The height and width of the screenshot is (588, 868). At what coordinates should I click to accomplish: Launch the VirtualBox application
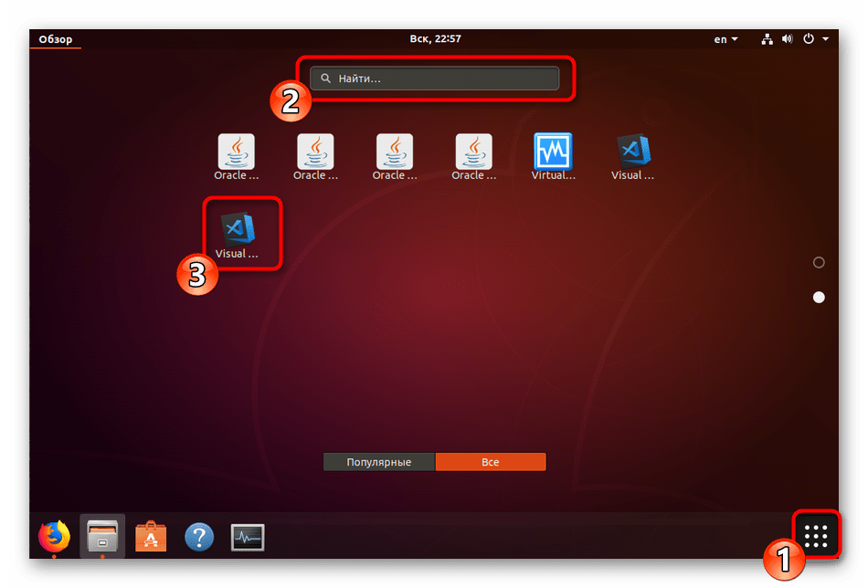pos(553,157)
